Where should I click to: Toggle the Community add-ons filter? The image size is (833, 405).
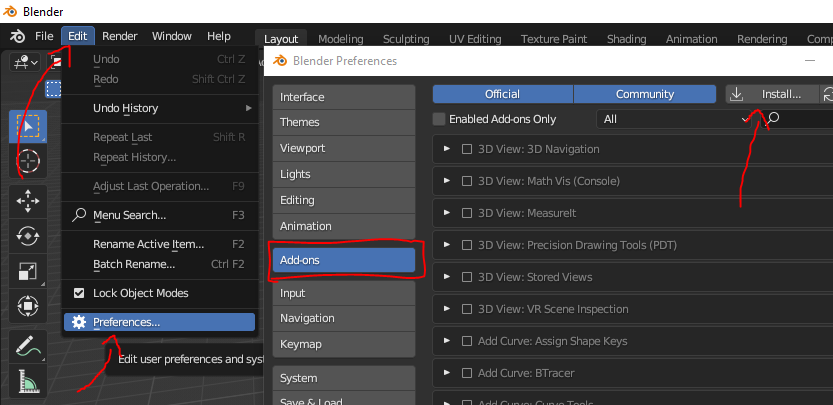pos(644,94)
